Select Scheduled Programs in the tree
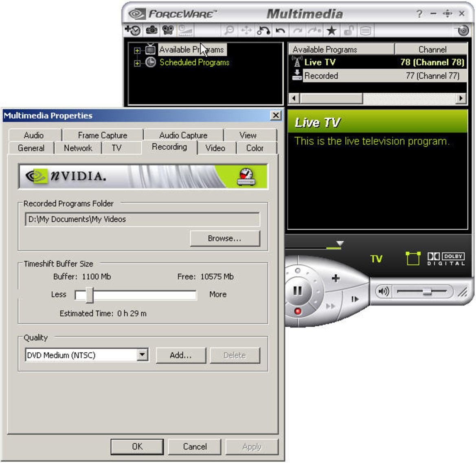Viewport: 476px width, 463px height. (x=194, y=62)
